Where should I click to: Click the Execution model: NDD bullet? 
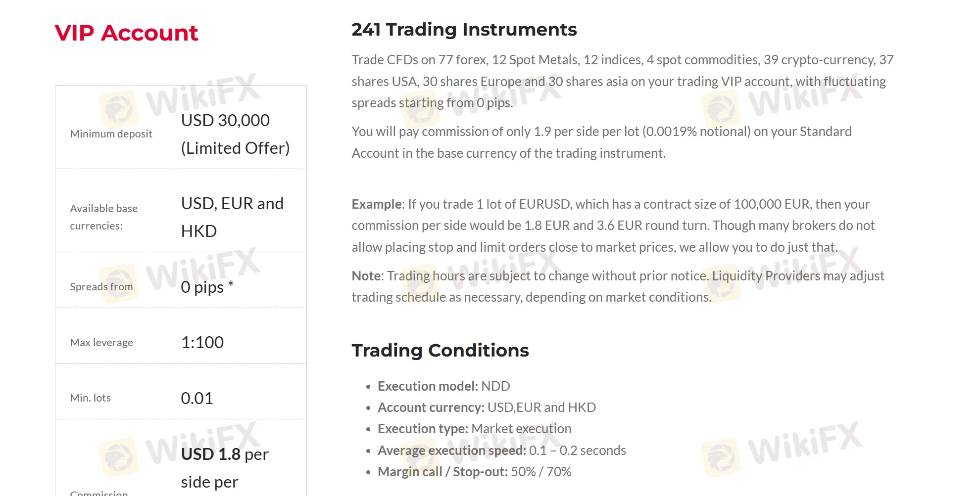(x=443, y=386)
